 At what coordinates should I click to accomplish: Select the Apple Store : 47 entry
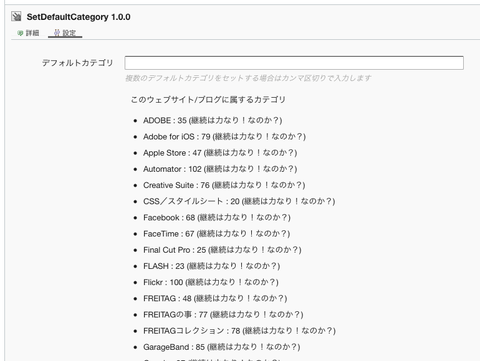(x=220, y=153)
